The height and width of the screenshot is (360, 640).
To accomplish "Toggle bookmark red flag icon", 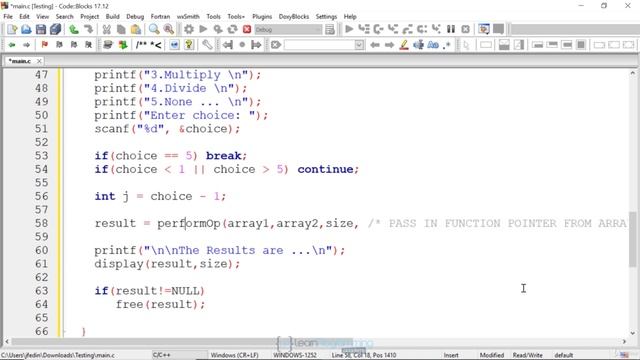I will (44, 45).
